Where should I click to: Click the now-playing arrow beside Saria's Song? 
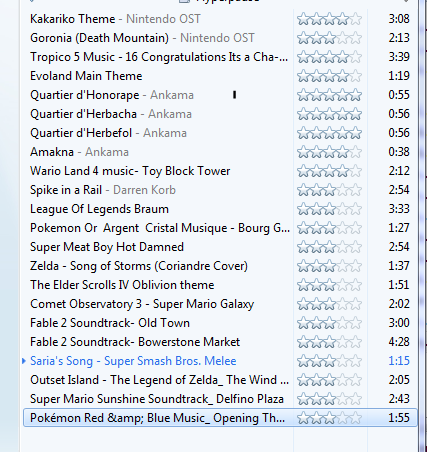(x=24, y=361)
